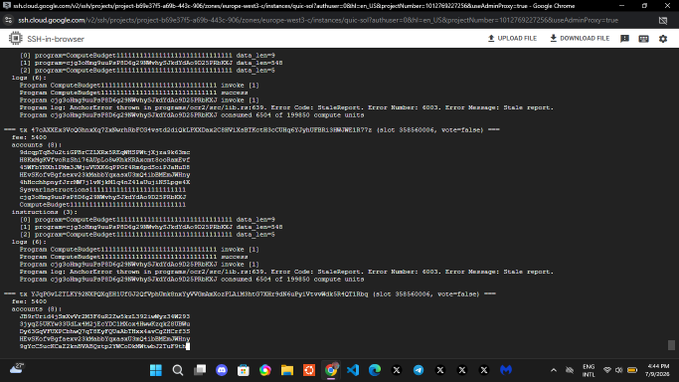Click account starting 9gYcZ5ucKCaZ2kn8
Viewport: 679px width, 382px height.
point(103,346)
